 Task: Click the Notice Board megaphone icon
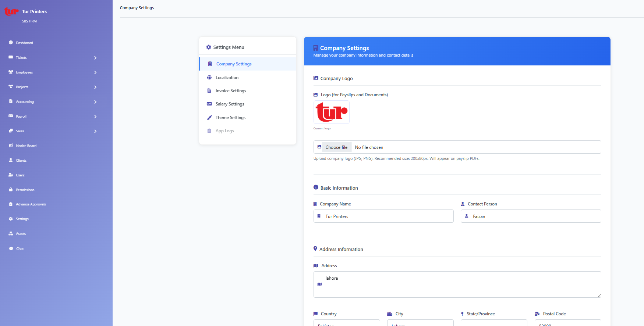coord(11,146)
